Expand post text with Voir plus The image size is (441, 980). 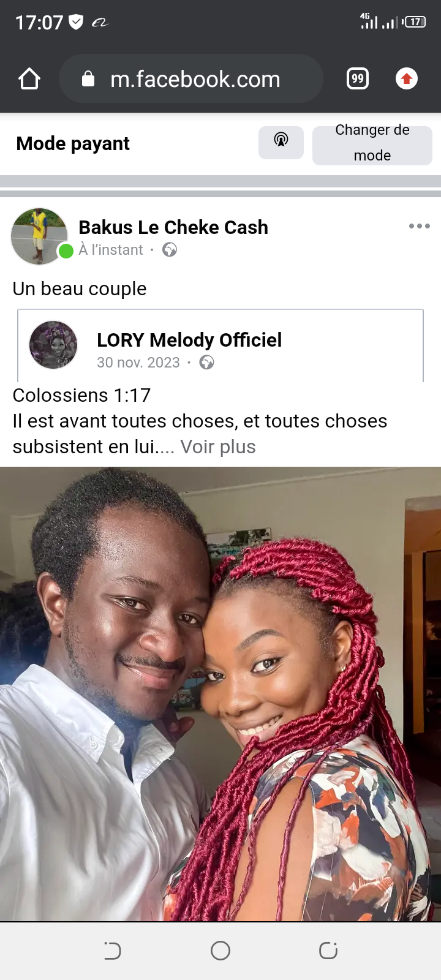(218, 447)
